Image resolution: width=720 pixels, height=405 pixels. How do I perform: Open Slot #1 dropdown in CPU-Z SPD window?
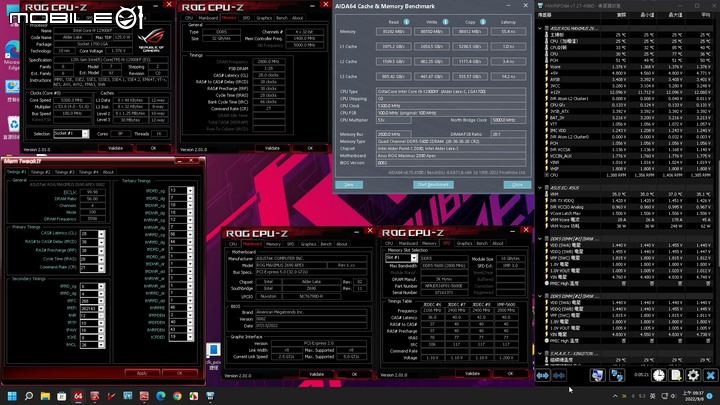[x=413, y=258]
